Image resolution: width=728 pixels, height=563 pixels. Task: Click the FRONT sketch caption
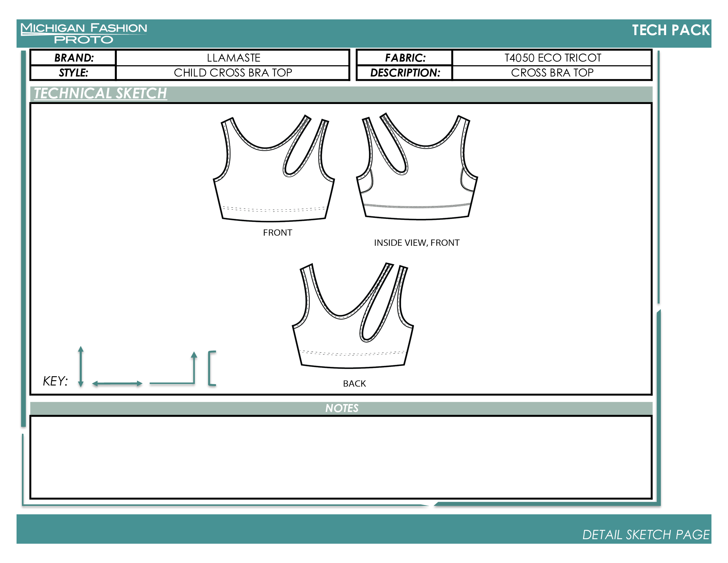click(277, 232)
